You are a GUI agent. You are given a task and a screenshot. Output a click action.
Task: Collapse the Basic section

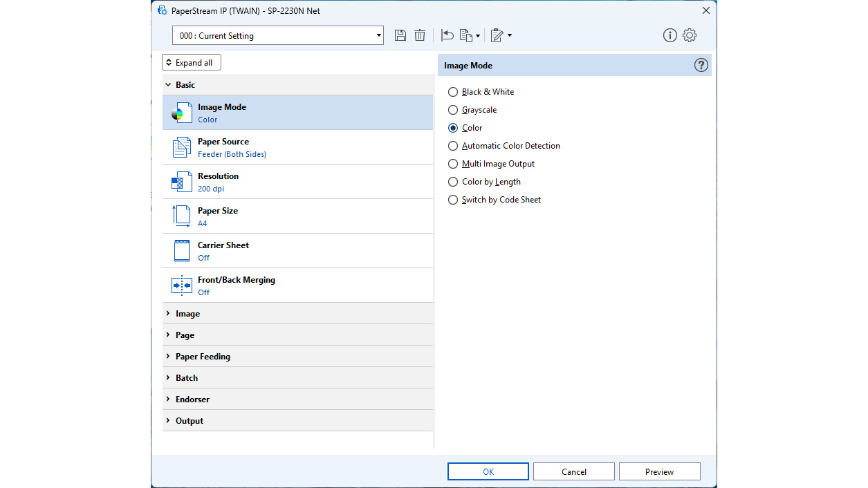297,85
